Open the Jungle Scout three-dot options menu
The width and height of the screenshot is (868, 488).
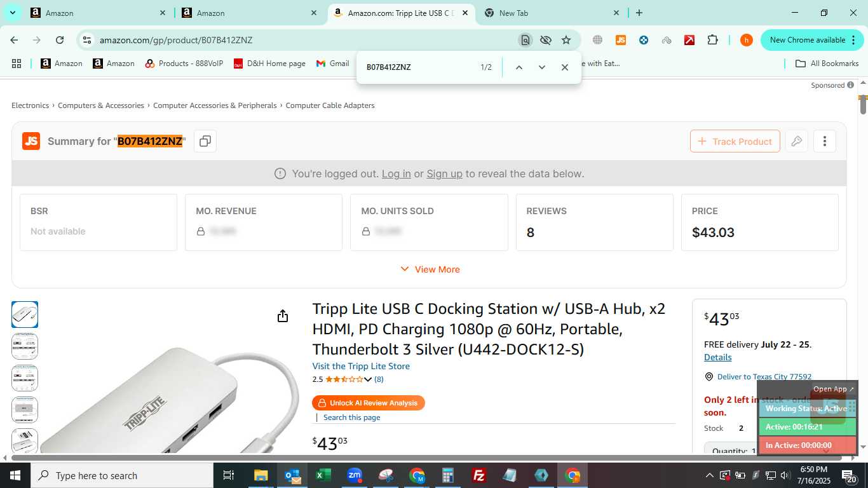tap(824, 141)
